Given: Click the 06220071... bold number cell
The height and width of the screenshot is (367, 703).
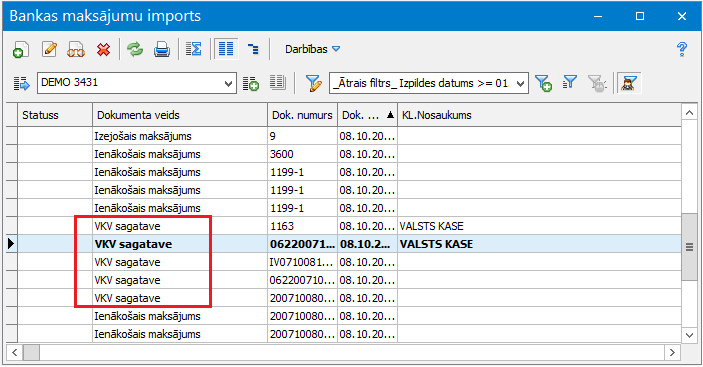Looking at the screenshot, I should [x=303, y=244].
